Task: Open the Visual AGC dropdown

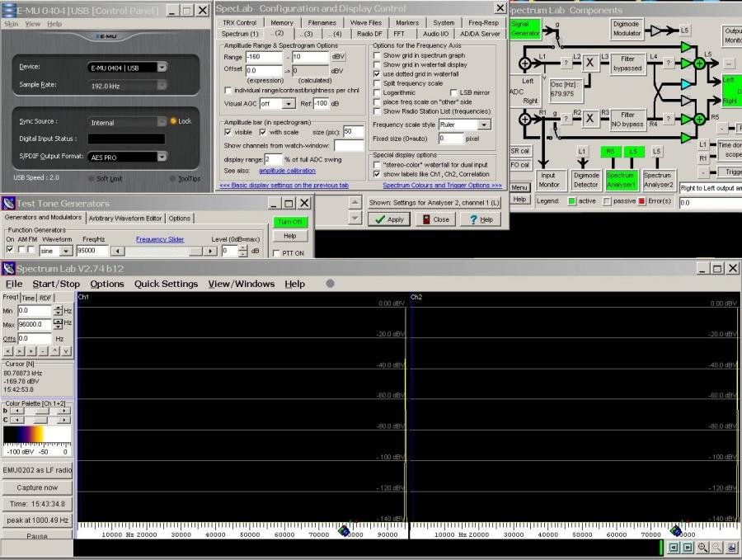Action: [289, 104]
